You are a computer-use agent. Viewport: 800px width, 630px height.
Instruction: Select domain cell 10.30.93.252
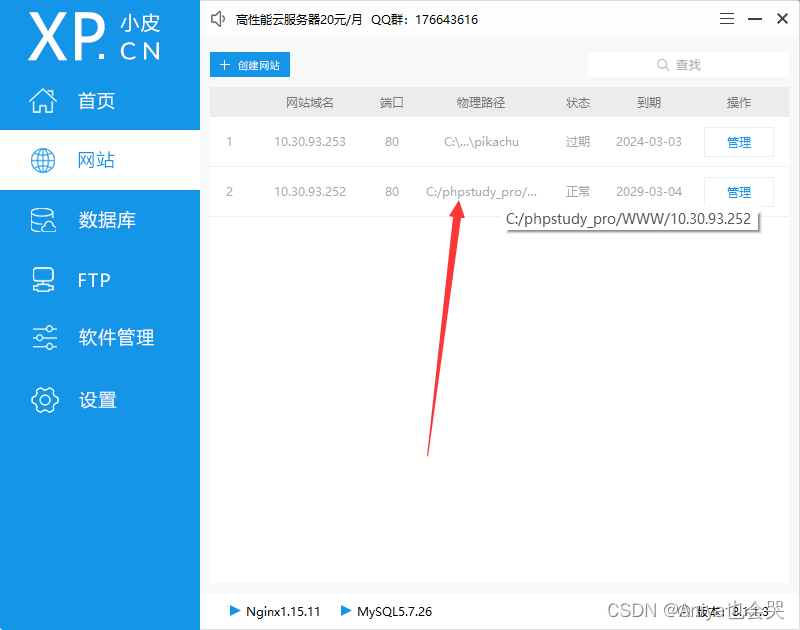[310, 191]
